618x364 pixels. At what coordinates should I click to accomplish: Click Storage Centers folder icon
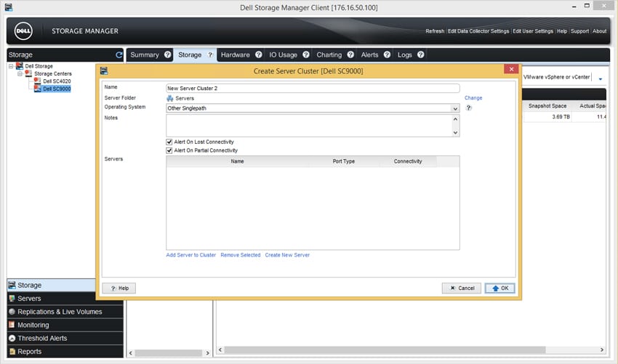click(28, 73)
